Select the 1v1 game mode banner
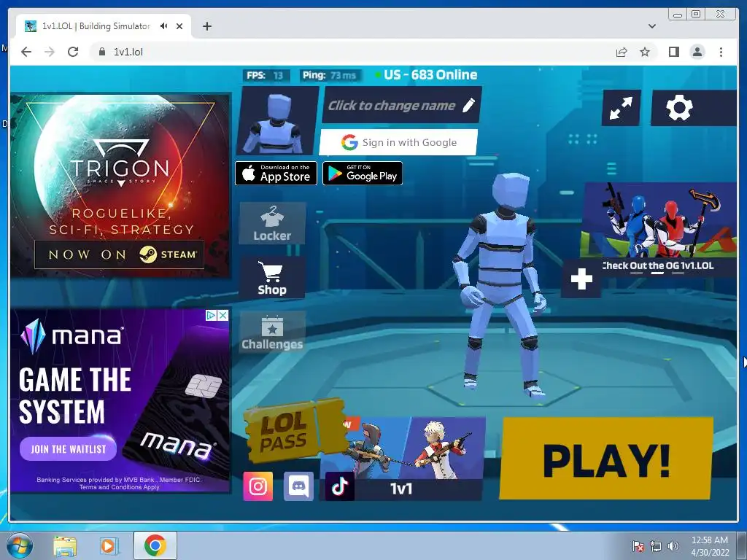This screenshot has width=747, height=560. point(403,459)
